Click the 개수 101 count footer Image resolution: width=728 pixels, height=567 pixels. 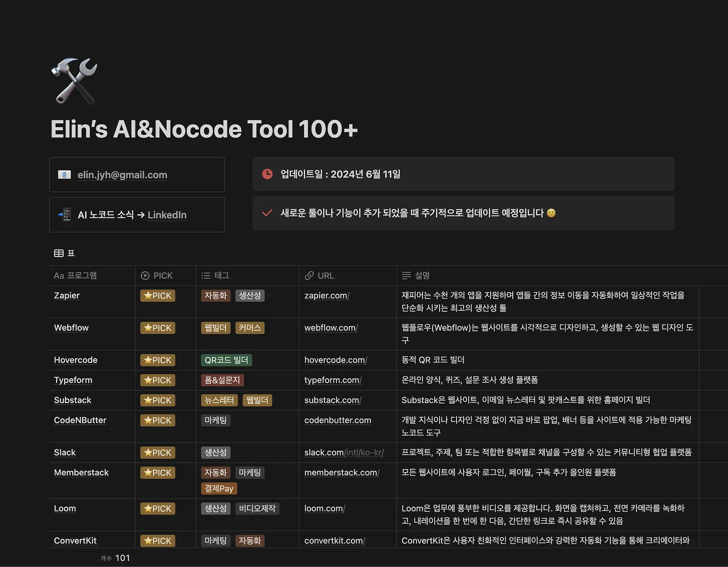click(x=115, y=558)
